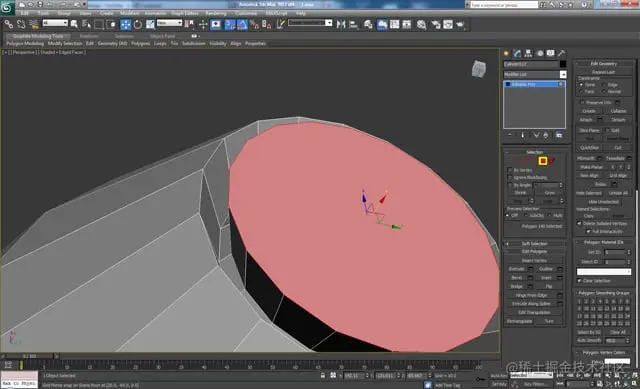This screenshot has width=640, height=389.
Task: Click the Bevel button
Action: click(516, 278)
